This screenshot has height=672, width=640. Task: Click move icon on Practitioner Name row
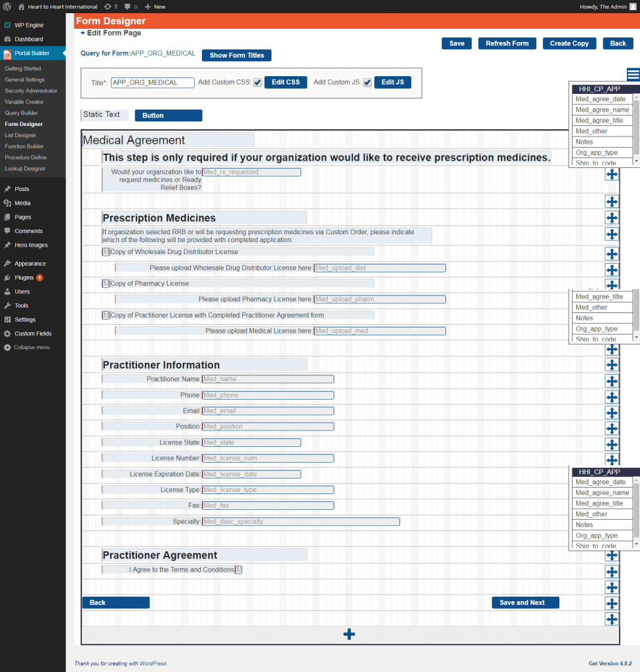(x=612, y=381)
